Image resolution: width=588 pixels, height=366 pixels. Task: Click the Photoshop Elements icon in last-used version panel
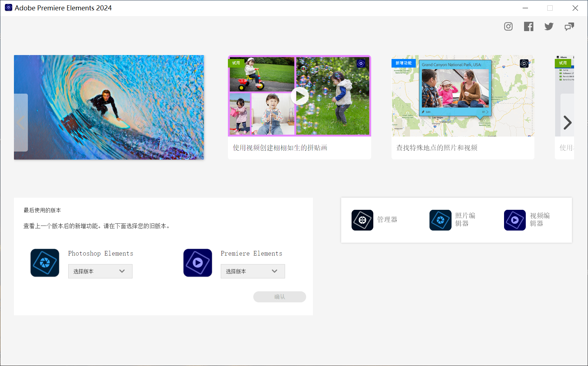(45, 263)
